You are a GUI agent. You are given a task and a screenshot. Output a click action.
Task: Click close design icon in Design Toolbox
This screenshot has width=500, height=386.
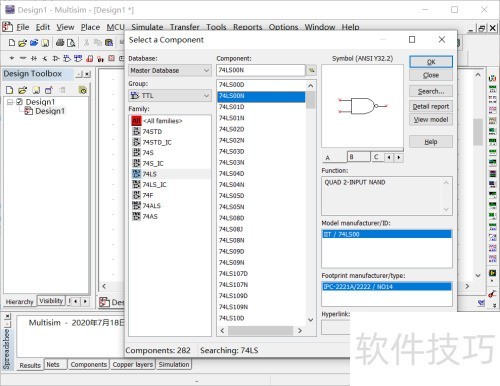(x=49, y=90)
